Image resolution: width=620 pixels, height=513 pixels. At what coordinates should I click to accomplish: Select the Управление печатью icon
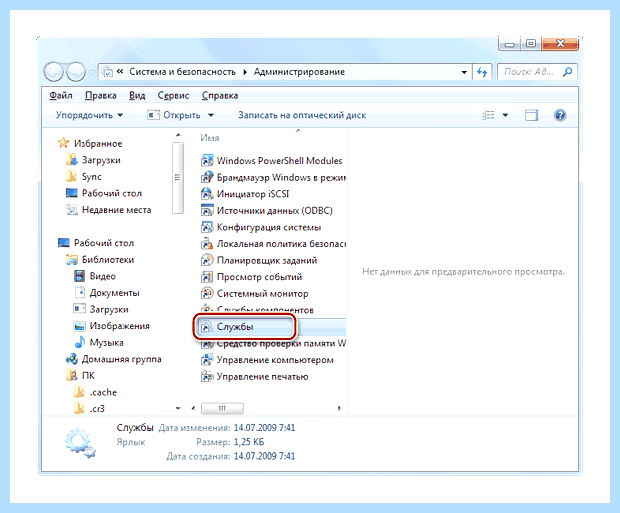(x=207, y=377)
